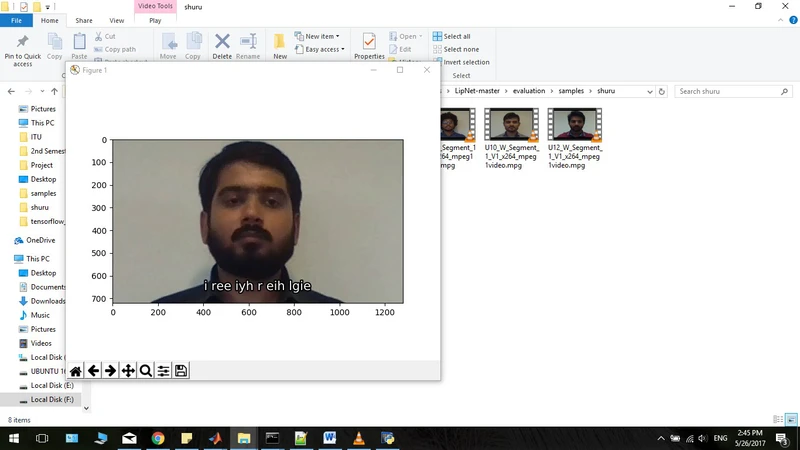Go back to the previous plot view
This screenshot has width=800, height=450.
[93, 371]
